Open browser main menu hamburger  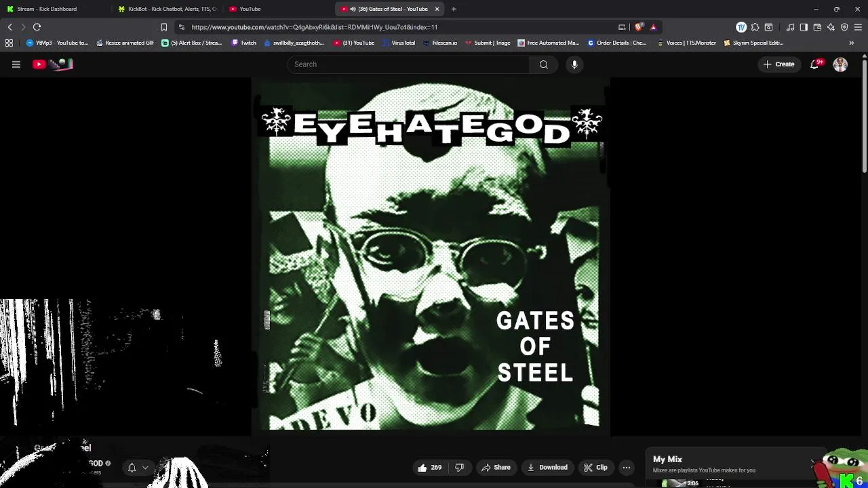coord(859,27)
